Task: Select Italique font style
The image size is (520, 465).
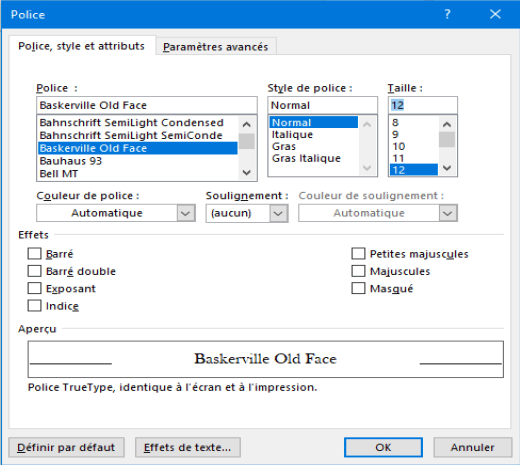Action: [x=314, y=134]
